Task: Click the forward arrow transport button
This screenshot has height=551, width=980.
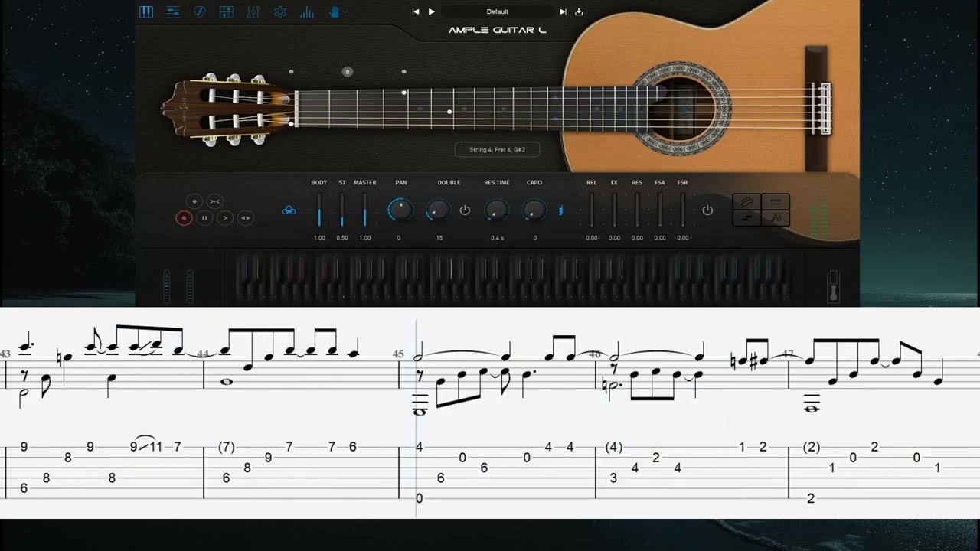Action: (x=225, y=218)
